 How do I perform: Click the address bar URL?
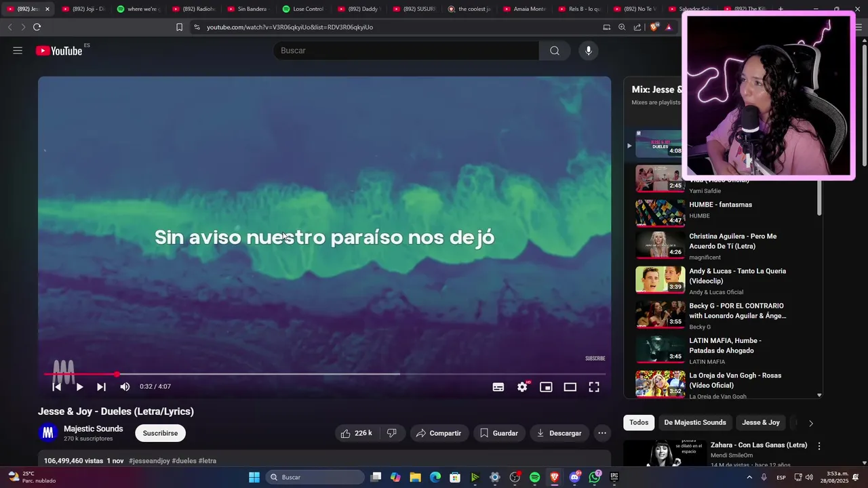coord(290,27)
